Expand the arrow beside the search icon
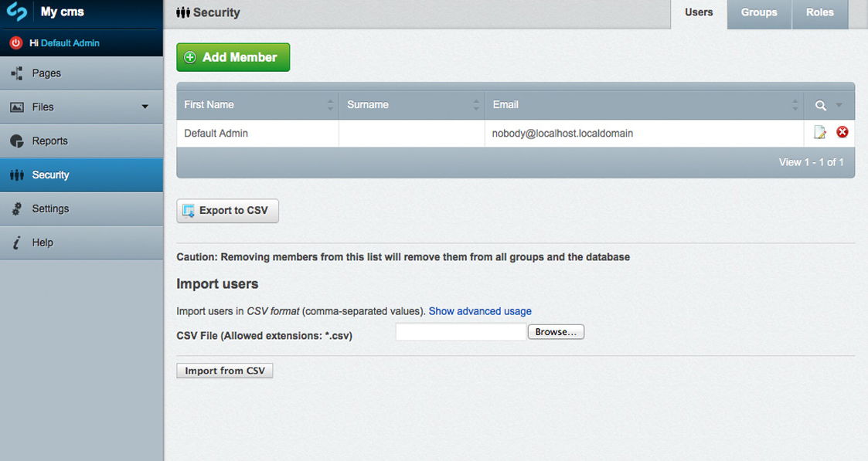This screenshot has width=868, height=461. click(x=839, y=105)
